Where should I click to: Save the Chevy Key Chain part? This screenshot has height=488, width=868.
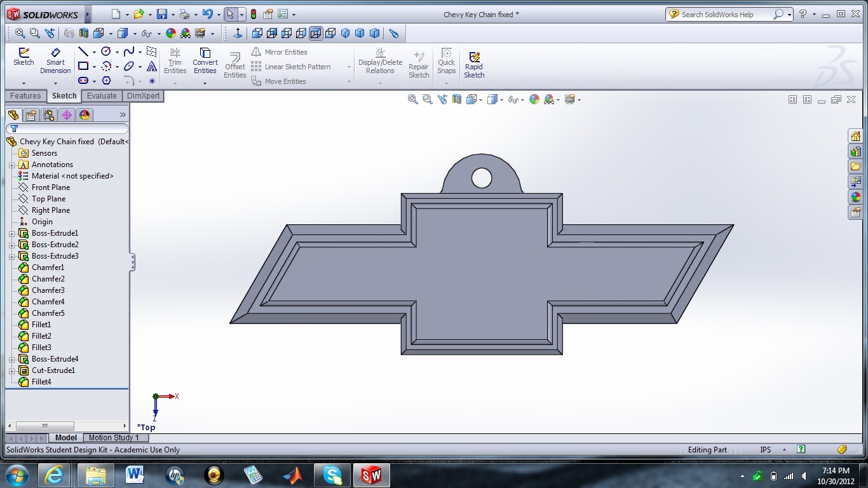click(163, 13)
